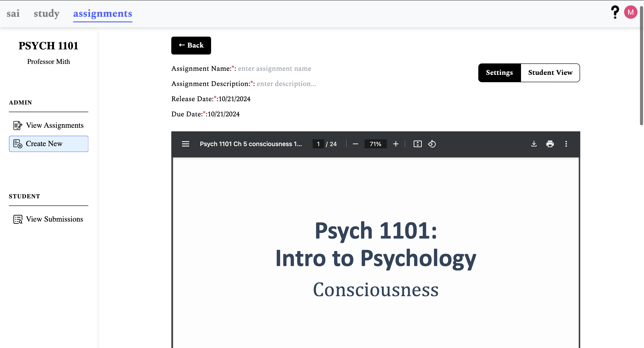Click the PDF zoom out minus icon
The height and width of the screenshot is (348, 644).
(x=355, y=144)
